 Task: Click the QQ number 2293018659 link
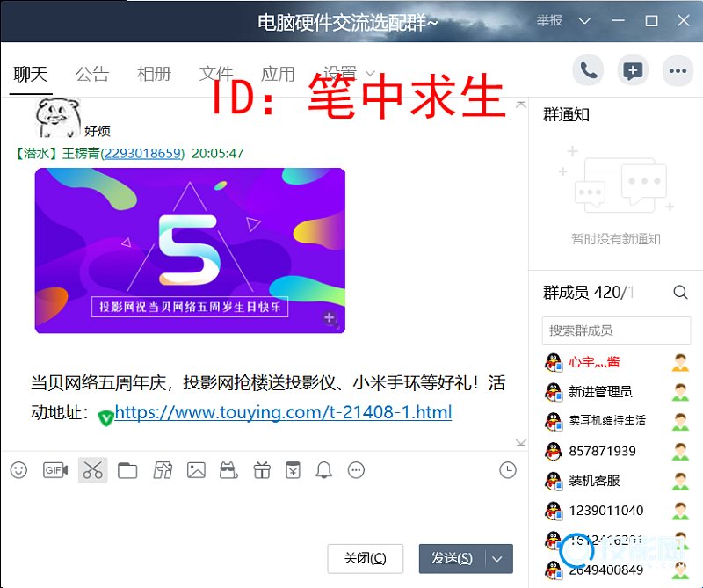(143, 154)
